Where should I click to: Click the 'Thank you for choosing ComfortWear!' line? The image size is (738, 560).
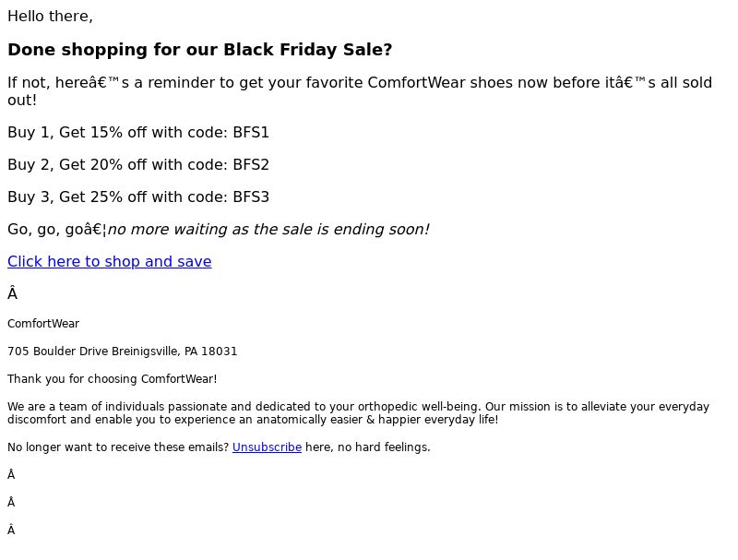coord(112,379)
